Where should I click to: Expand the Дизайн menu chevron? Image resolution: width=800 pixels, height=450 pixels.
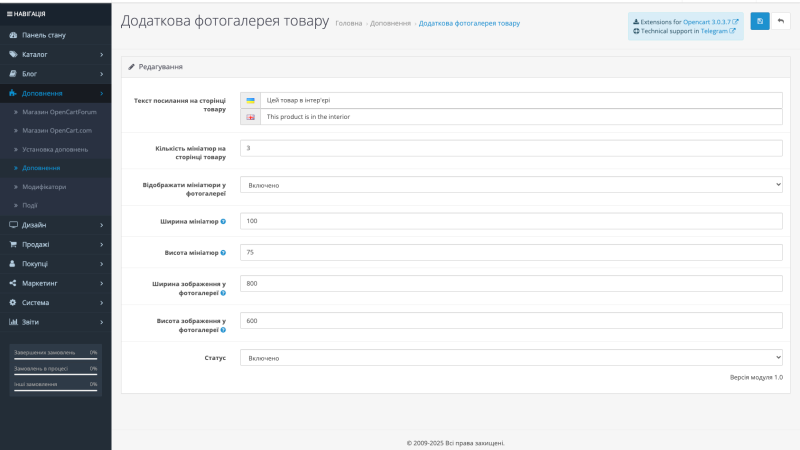tap(102, 225)
